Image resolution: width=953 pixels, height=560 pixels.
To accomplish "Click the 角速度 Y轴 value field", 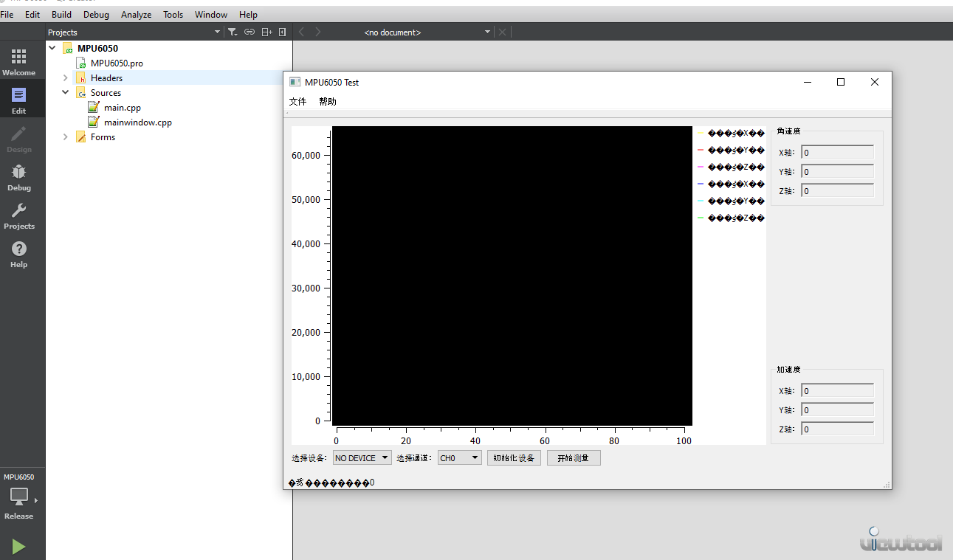I will [837, 171].
